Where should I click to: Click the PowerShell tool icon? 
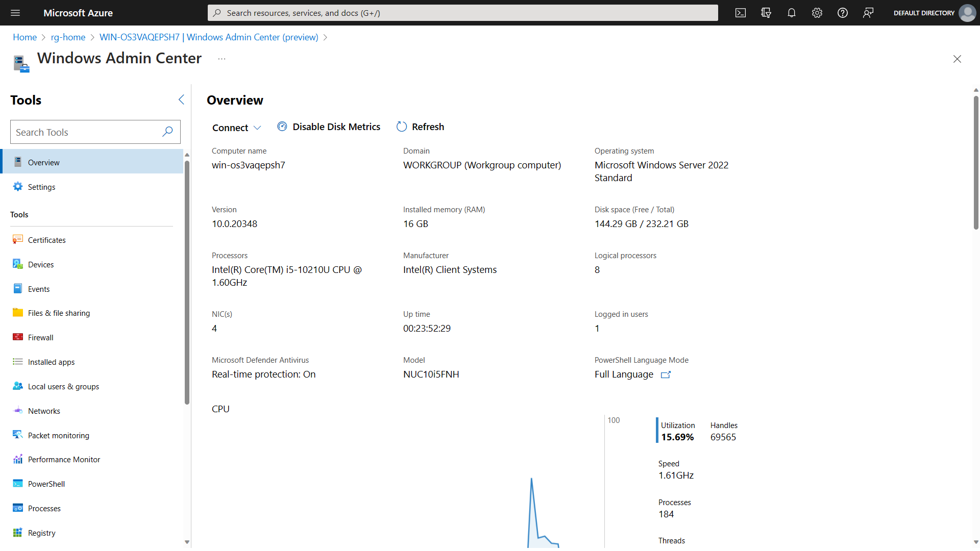tap(18, 484)
